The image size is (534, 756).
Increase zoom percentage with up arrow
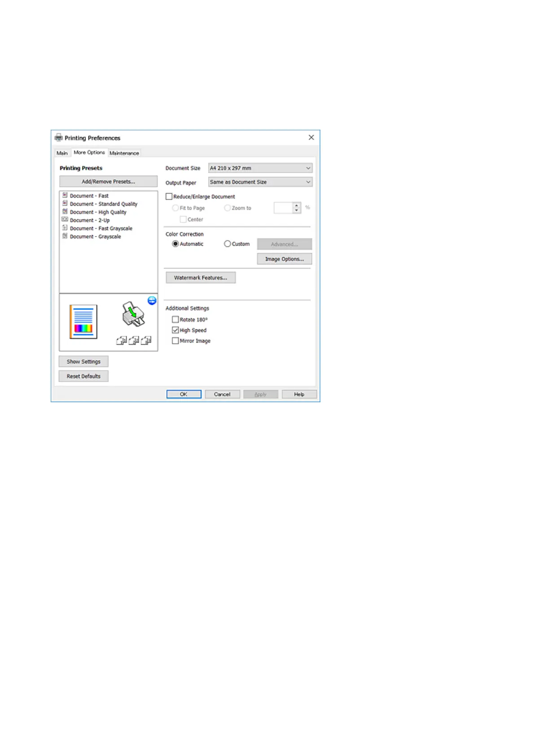[x=297, y=205]
